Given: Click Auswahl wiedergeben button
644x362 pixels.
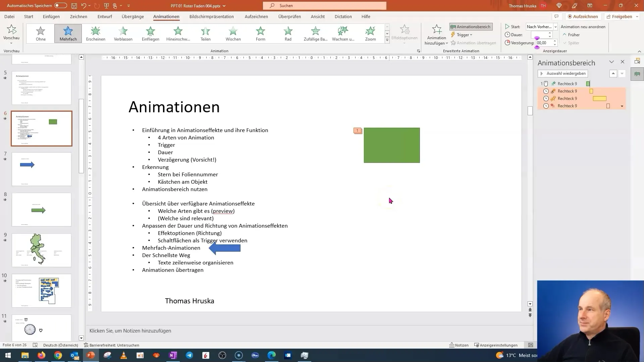Looking at the screenshot, I should (x=563, y=73).
